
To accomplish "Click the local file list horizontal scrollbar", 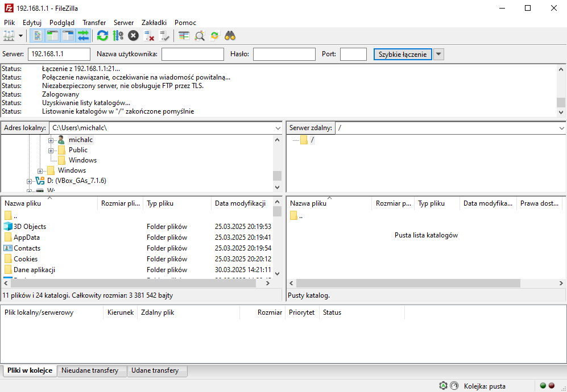I will tap(134, 283).
